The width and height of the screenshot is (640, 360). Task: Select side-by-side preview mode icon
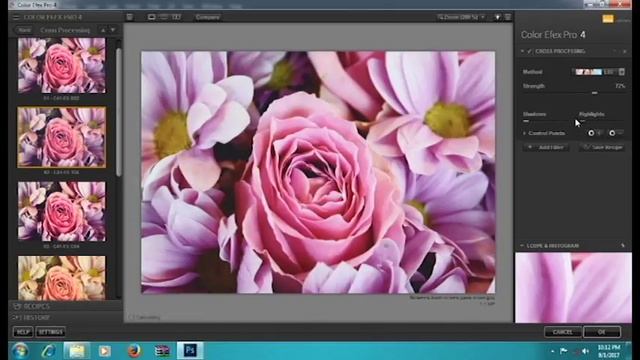tap(176, 17)
